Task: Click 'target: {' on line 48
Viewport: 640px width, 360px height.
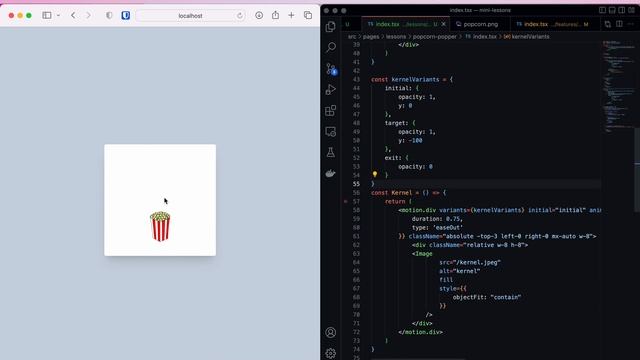Action: click(400, 123)
